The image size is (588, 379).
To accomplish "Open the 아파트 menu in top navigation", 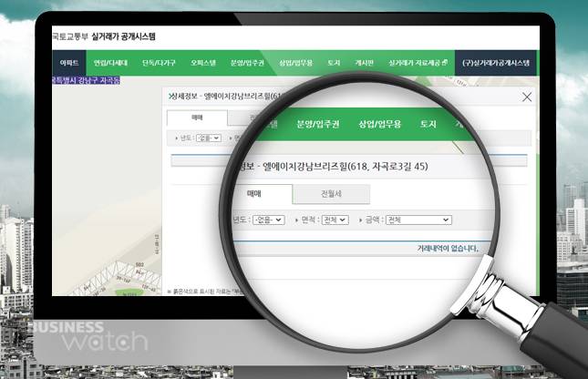I will point(69,64).
